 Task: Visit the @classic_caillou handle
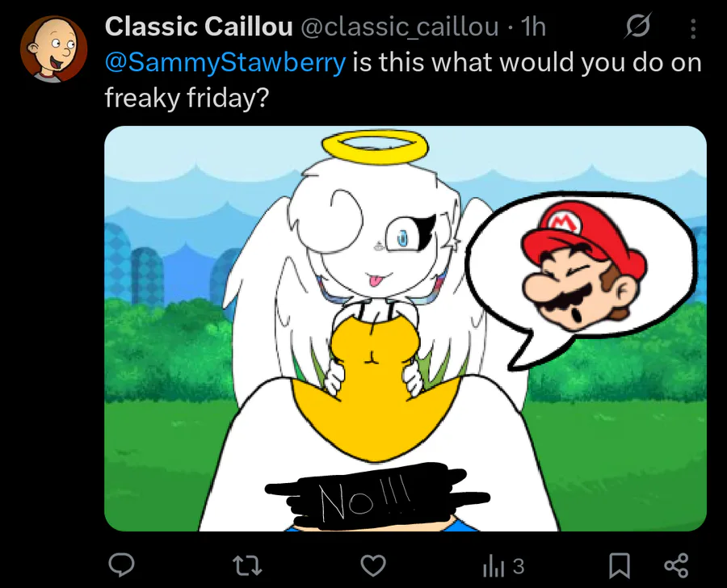400,27
